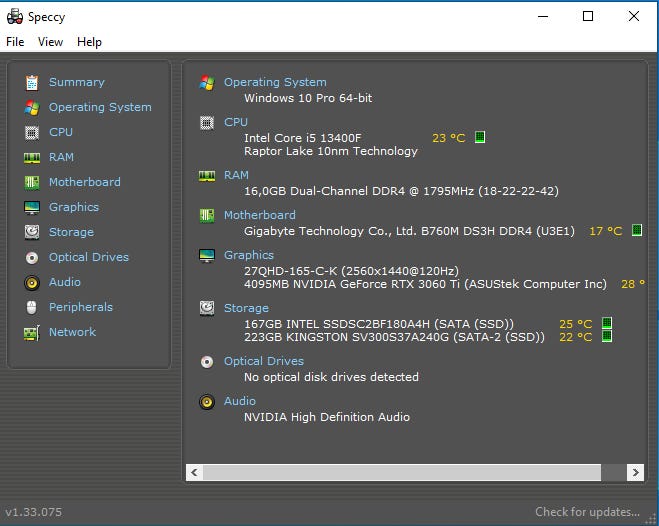The image size is (659, 526).
Task: Click the Optical Drives disc icon in sidebar
Action: tap(32, 258)
